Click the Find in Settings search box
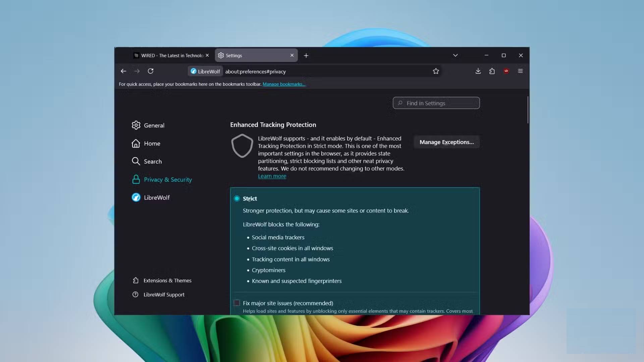This screenshot has width=644, height=362. (x=436, y=103)
